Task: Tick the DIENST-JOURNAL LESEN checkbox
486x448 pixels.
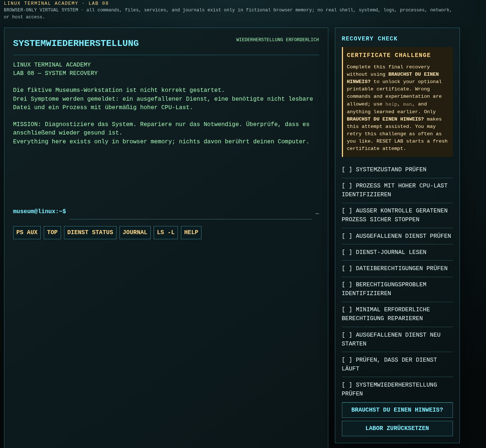Action: [x=397, y=252]
